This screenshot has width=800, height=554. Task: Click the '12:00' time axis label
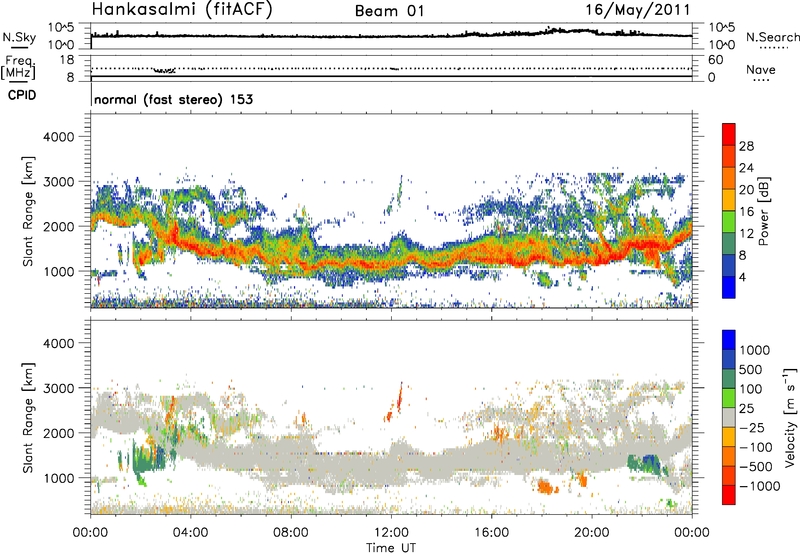pyautogui.click(x=391, y=533)
